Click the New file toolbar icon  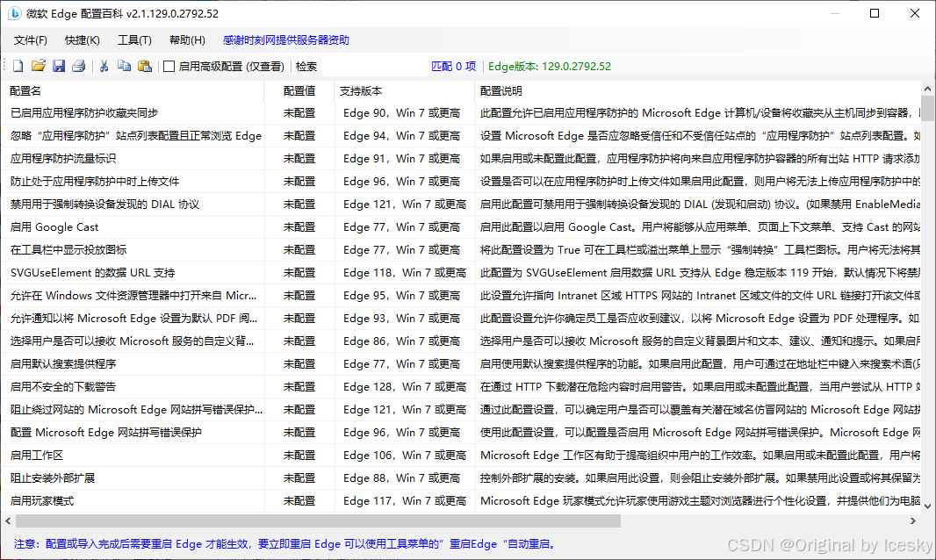click(18, 66)
